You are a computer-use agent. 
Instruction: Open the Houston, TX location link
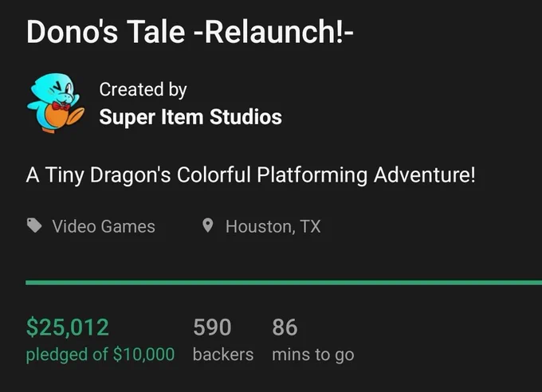click(273, 226)
